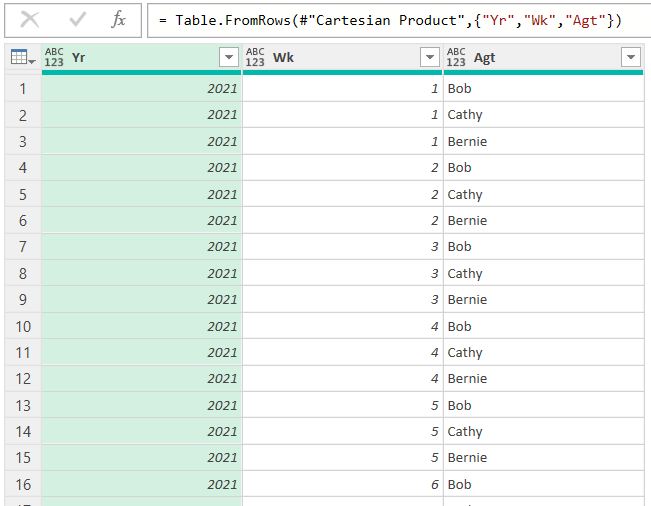Select row number 3

[x=23, y=142]
